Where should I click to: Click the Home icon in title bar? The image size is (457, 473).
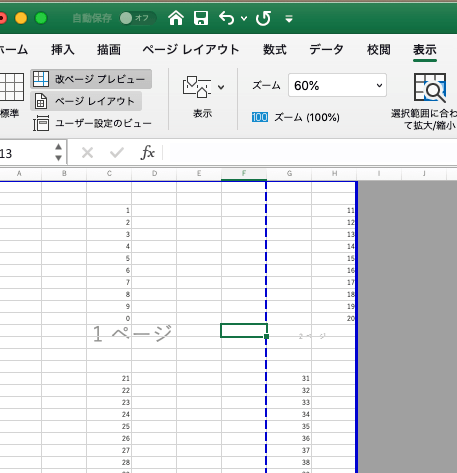(x=176, y=18)
